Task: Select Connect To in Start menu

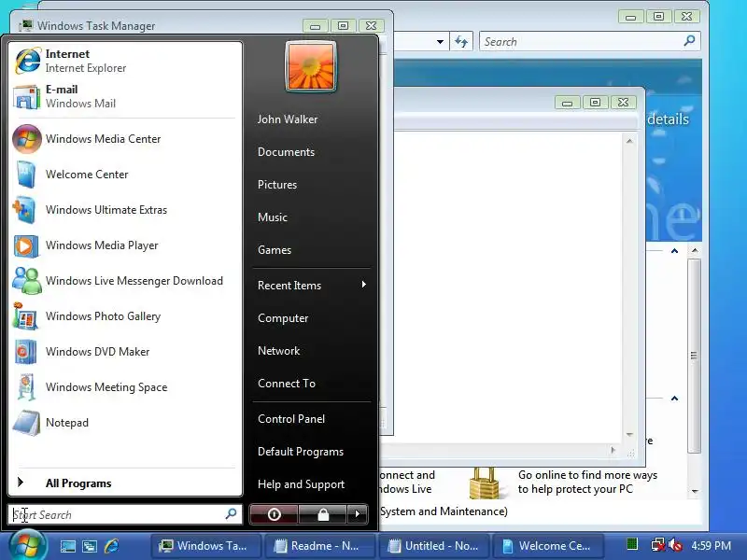Action: (287, 384)
